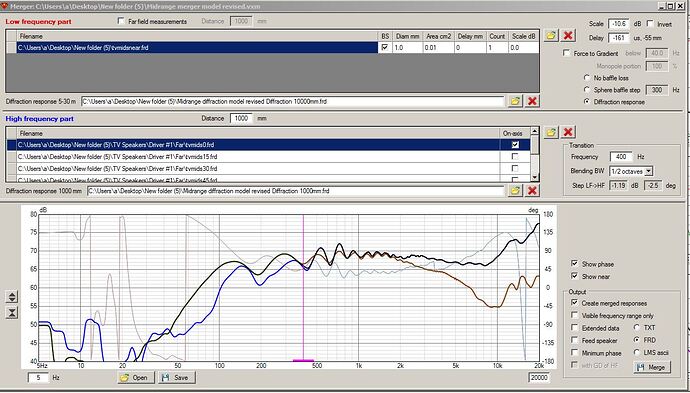
Task: Enable Visible frequency range only
Action: pyautogui.click(x=574, y=315)
